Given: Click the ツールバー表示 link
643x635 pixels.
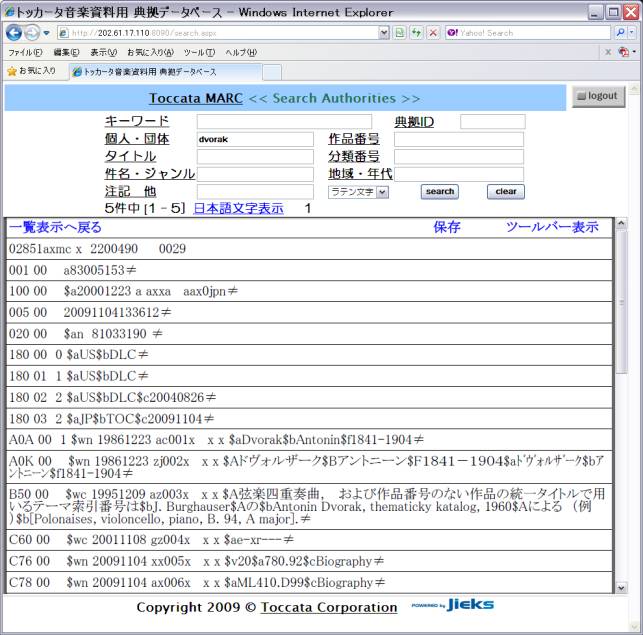Looking at the screenshot, I should click(552, 227).
